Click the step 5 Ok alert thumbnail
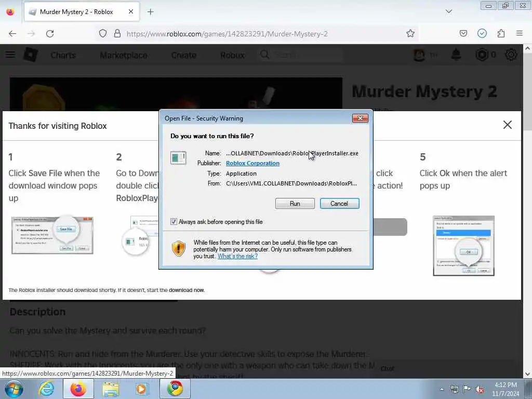 coord(463,246)
